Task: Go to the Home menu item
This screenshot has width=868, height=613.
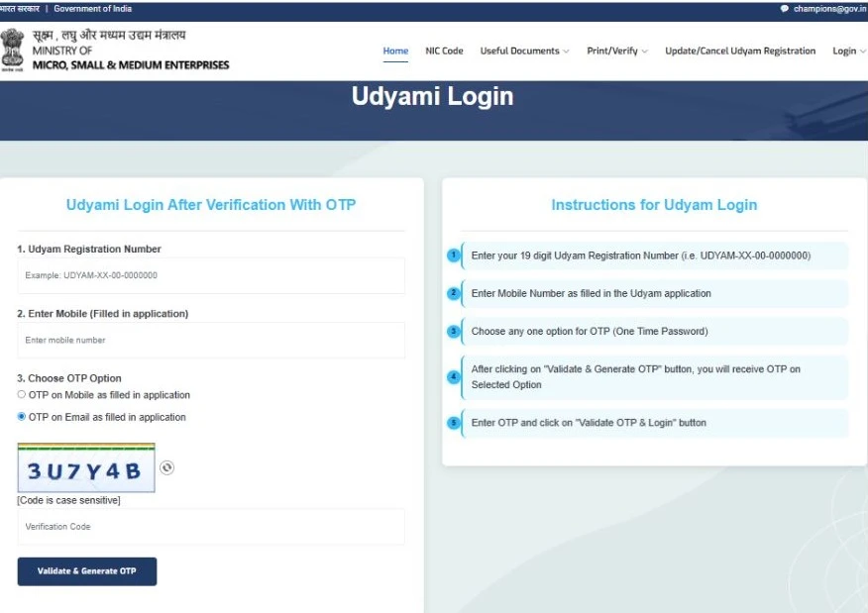Action: 395,51
